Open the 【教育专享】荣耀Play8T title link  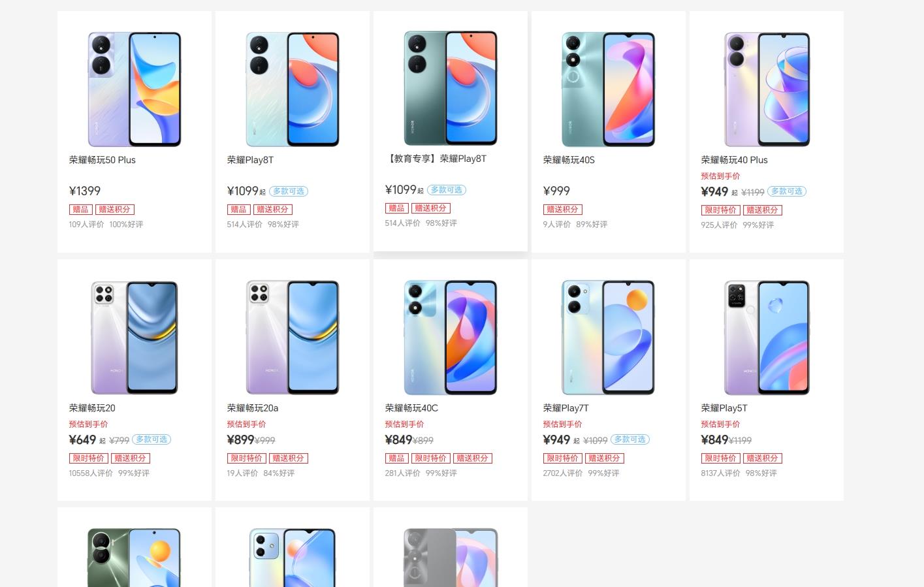pos(436,159)
